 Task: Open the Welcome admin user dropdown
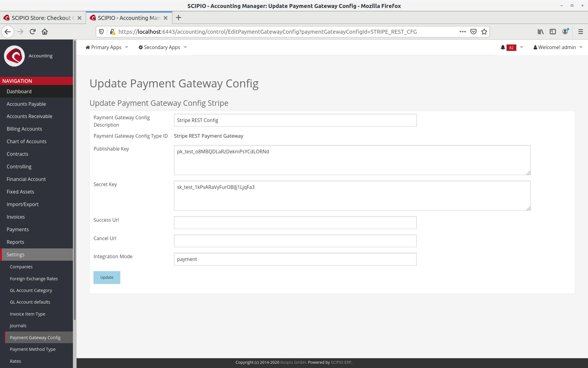(x=558, y=47)
